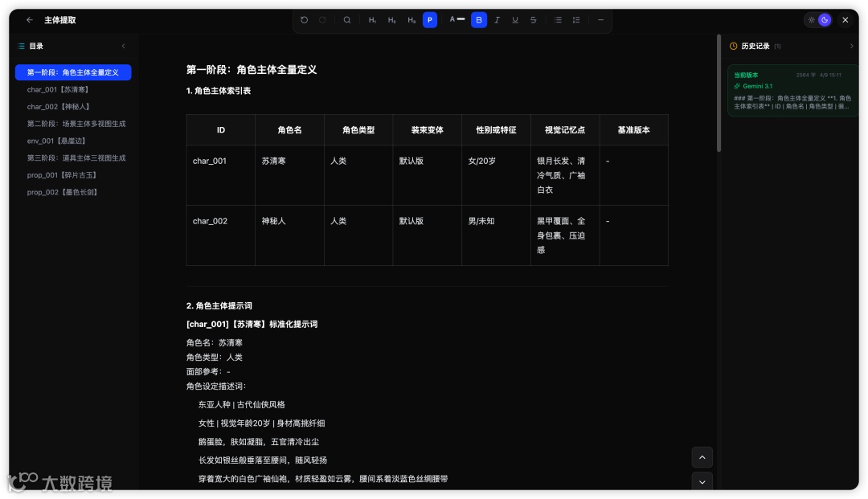Open the search tool in toolbar
The image size is (868, 499).
coord(347,20)
